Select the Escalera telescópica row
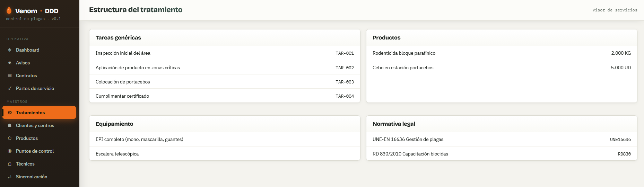644x187 pixels. pyautogui.click(x=225, y=154)
